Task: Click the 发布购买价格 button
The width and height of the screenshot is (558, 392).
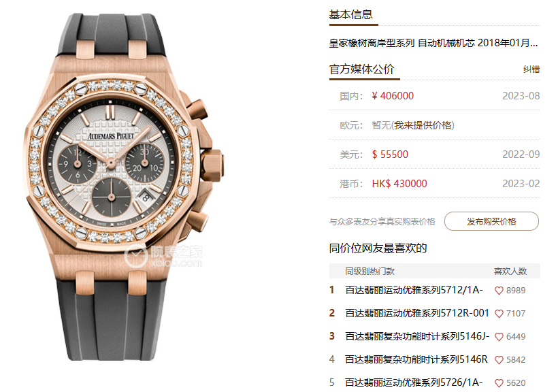Action: 491,221
